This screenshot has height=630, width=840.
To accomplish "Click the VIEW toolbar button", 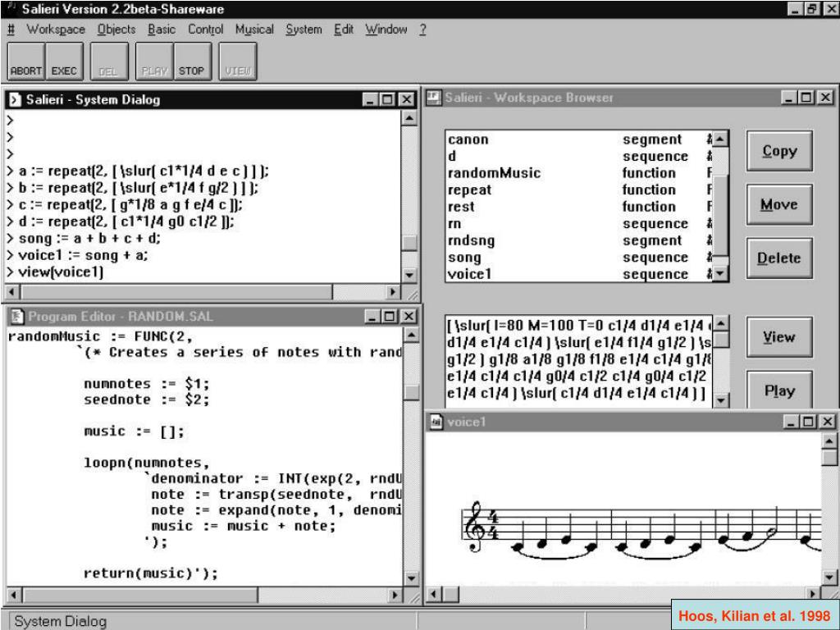I will 238,62.
